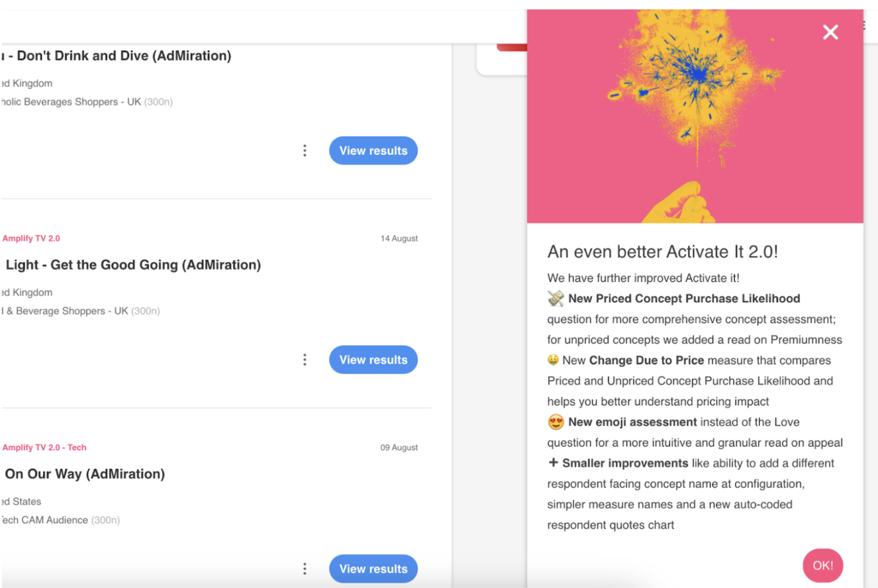The image size is (878, 588).
Task: Click the plus icon beside Smaller improvements
Action: pyautogui.click(x=553, y=463)
